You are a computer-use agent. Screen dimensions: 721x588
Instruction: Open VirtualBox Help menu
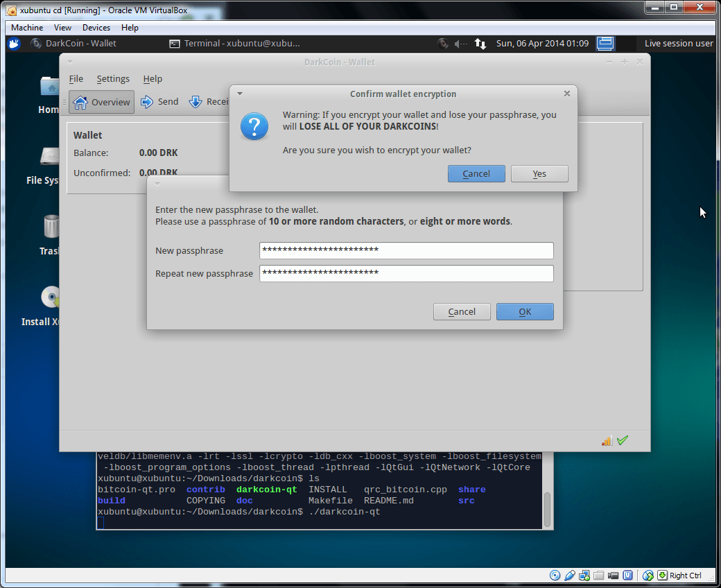click(130, 28)
